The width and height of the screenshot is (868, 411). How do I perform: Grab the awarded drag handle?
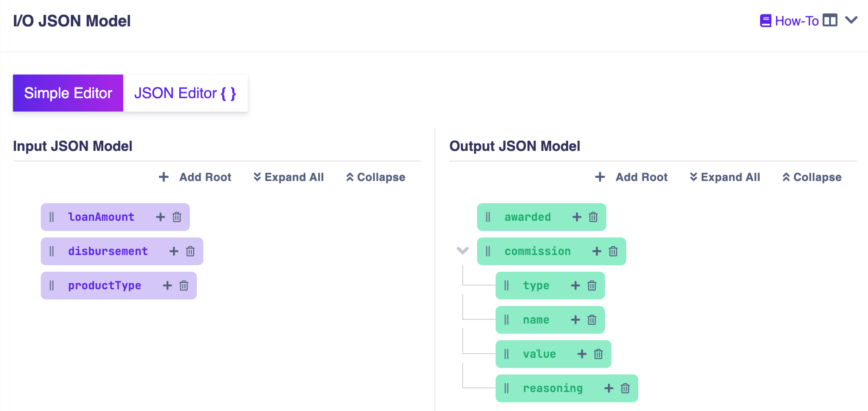(488, 217)
